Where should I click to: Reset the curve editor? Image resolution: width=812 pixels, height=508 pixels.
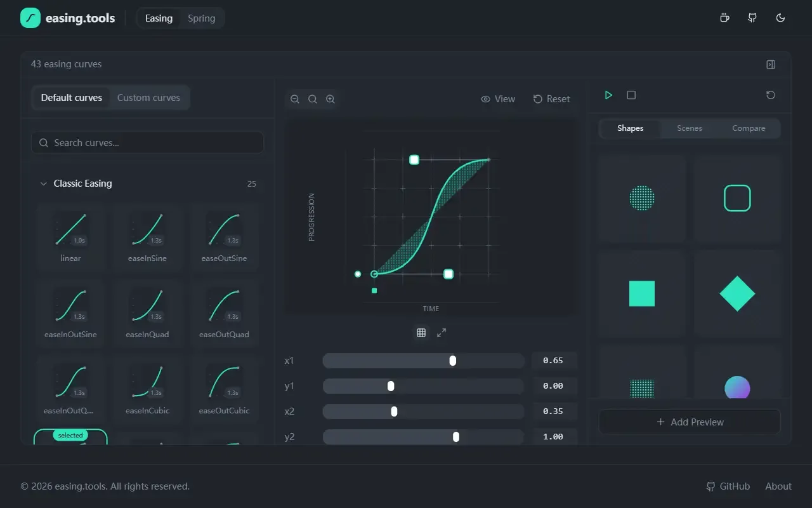pos(551,99)
